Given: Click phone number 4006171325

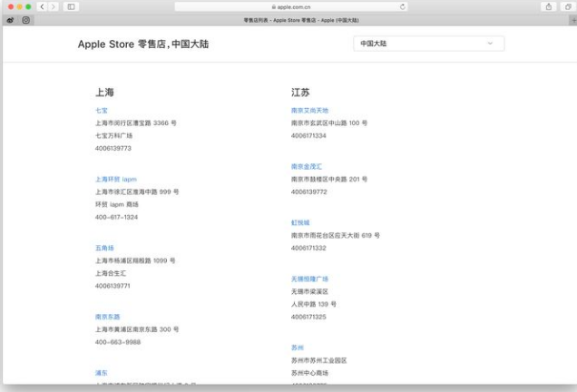Looking at the screenshot, I should pyautogui.click(x=308, y=317).
